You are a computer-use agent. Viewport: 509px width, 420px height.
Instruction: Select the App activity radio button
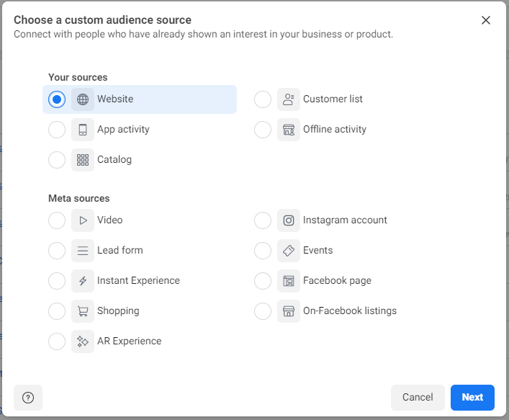57,130
